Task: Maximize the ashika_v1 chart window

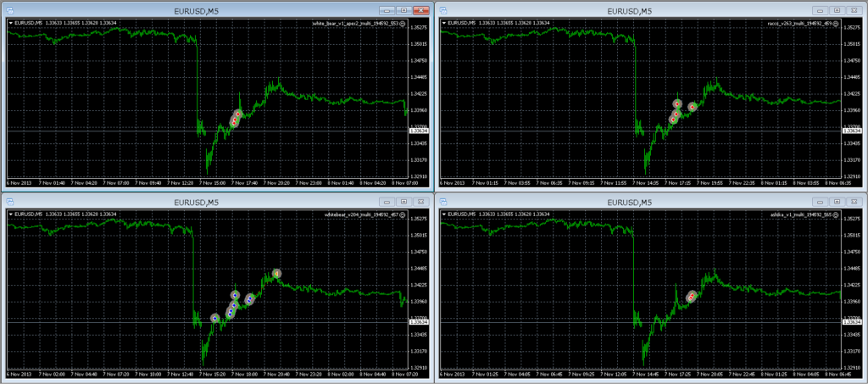Action: coord(837,202)
